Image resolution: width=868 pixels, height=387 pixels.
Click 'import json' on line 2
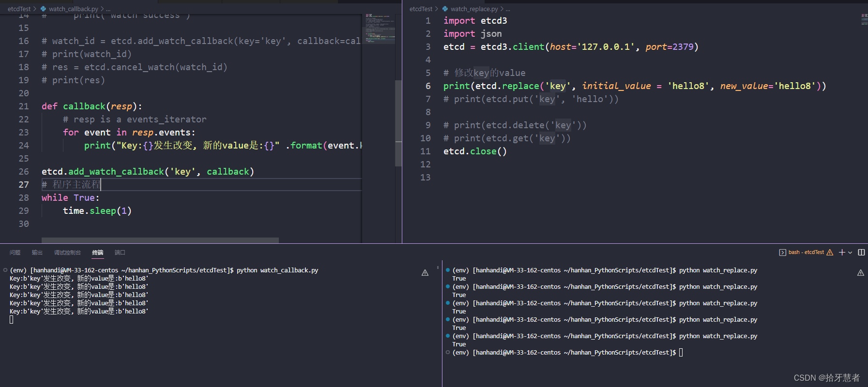tap(472, 33)
